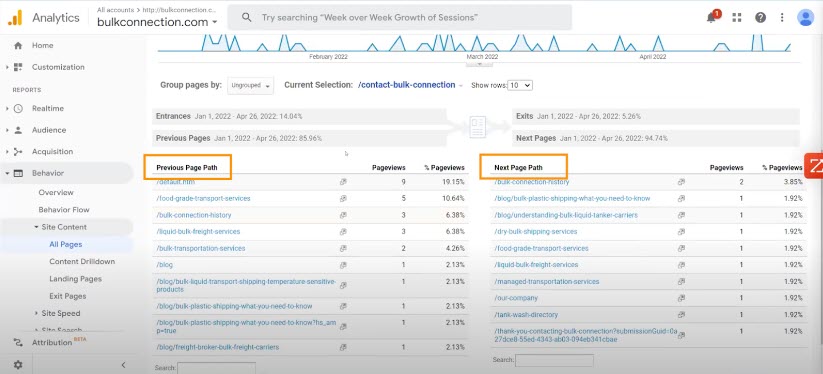Sort previous pages by Pageviews column header
823x374 pixels.
tap(388, 168)
